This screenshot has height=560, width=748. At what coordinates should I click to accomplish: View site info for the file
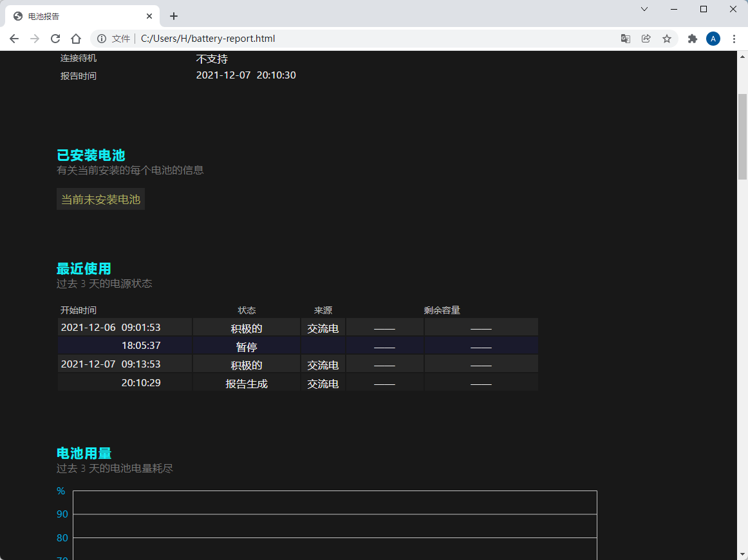point(102,39)
